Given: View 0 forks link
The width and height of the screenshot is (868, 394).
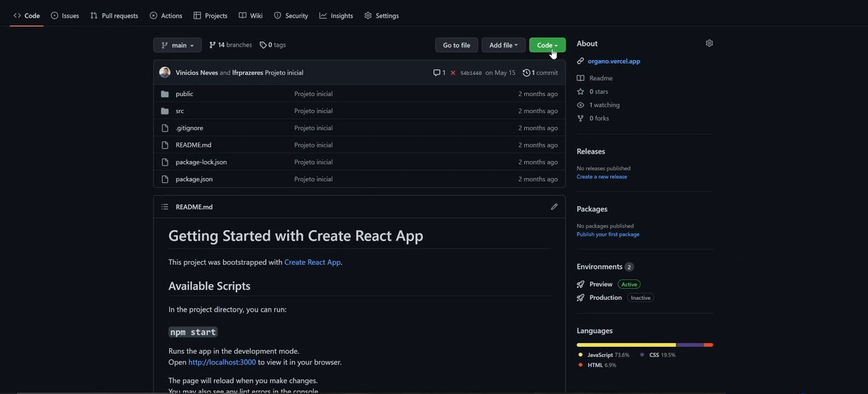Looking at the screenshot, I should [599, 118].
